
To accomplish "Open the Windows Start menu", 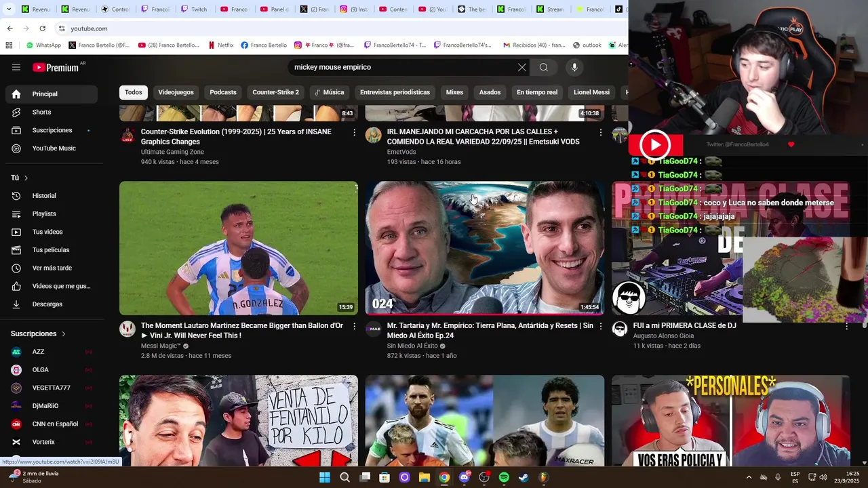I will click(x=325, y=477).
